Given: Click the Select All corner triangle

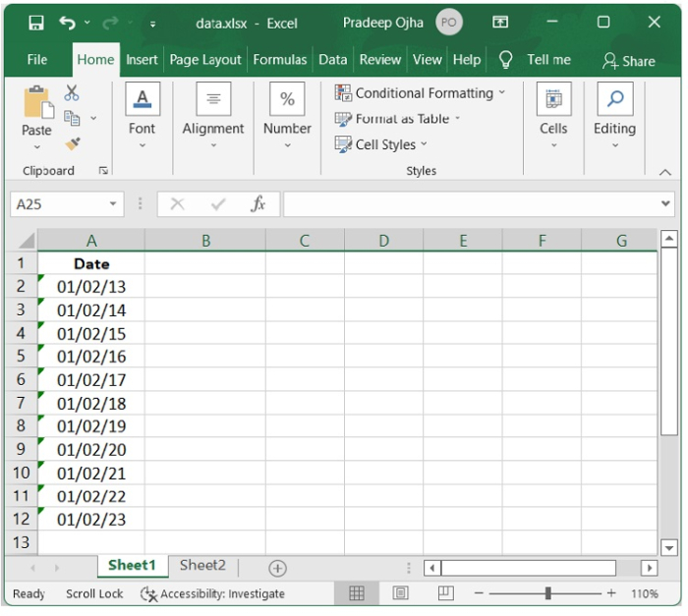Looking at the screenshot, I should click(x=27, y=241).
